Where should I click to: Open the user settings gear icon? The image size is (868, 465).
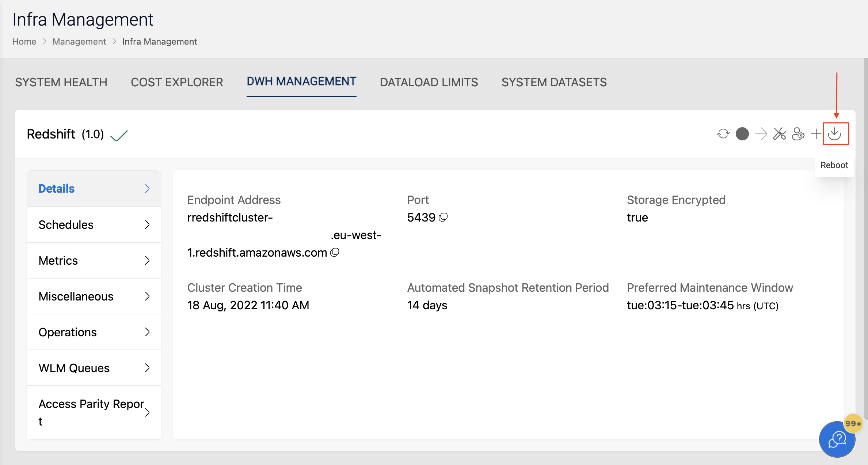tap(798, 134)
